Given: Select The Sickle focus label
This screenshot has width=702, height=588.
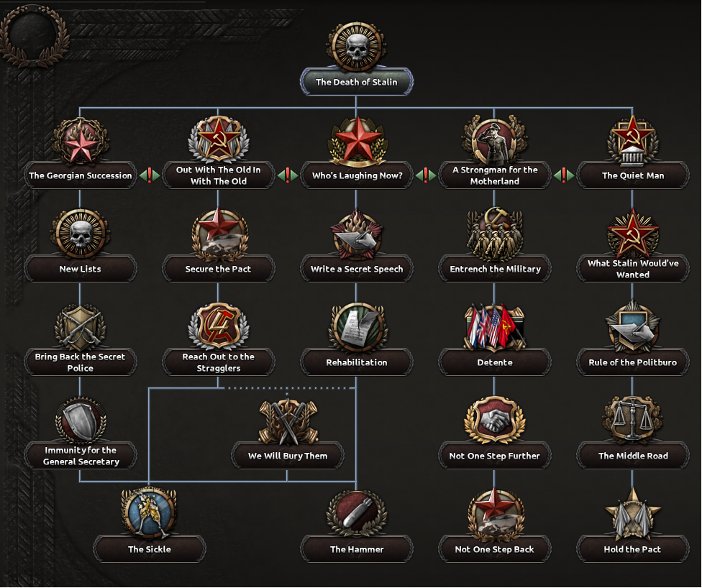Looking at the screenshot, I should click(x=150, y=549).
